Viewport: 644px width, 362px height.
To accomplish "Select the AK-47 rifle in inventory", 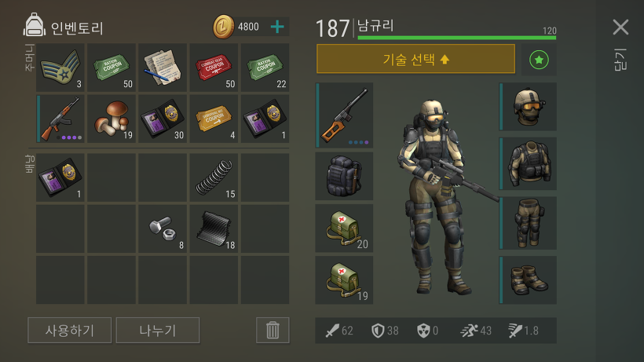I will (60, 119).
